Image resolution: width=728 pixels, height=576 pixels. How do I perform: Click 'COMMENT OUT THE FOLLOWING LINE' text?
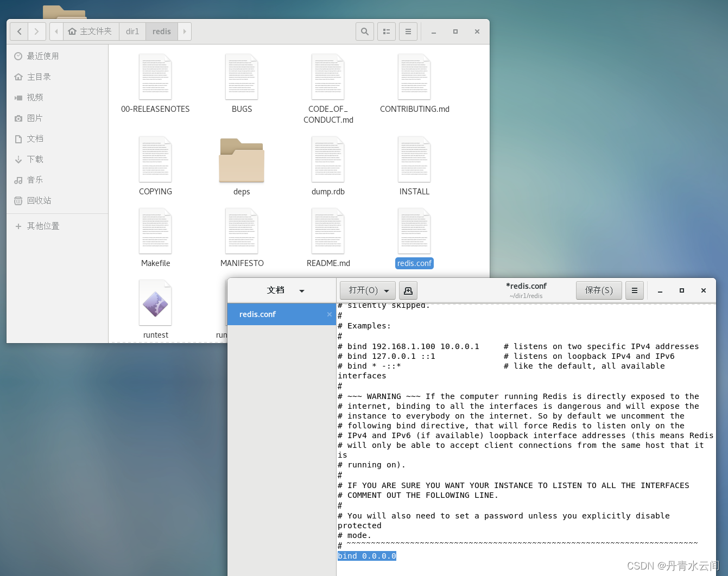tap(421, 495)
